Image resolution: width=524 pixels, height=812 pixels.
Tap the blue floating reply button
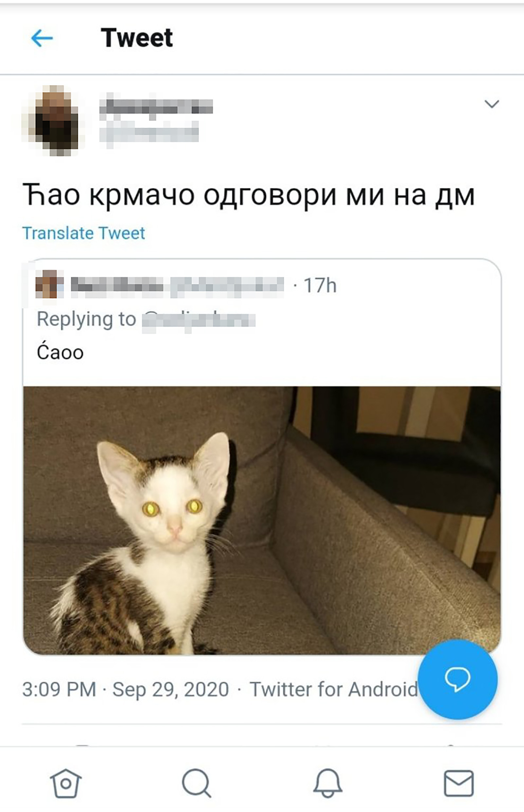coord(458,679)
